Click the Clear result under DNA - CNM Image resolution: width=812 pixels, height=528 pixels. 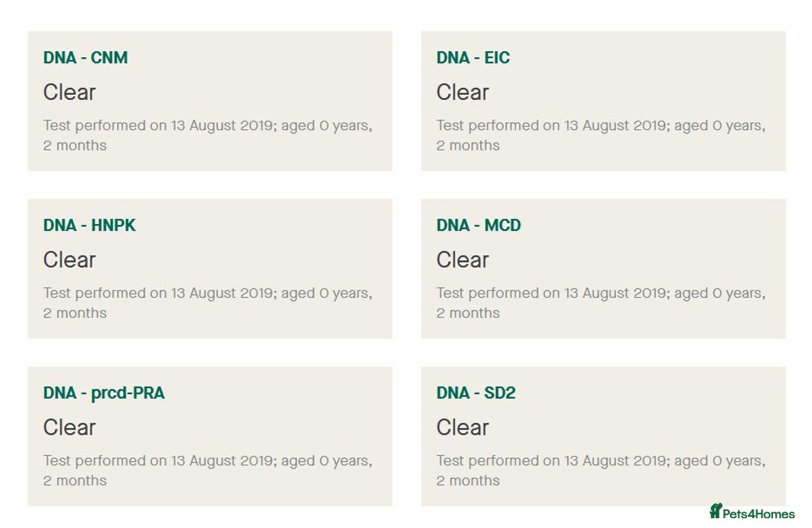point(69,93)
